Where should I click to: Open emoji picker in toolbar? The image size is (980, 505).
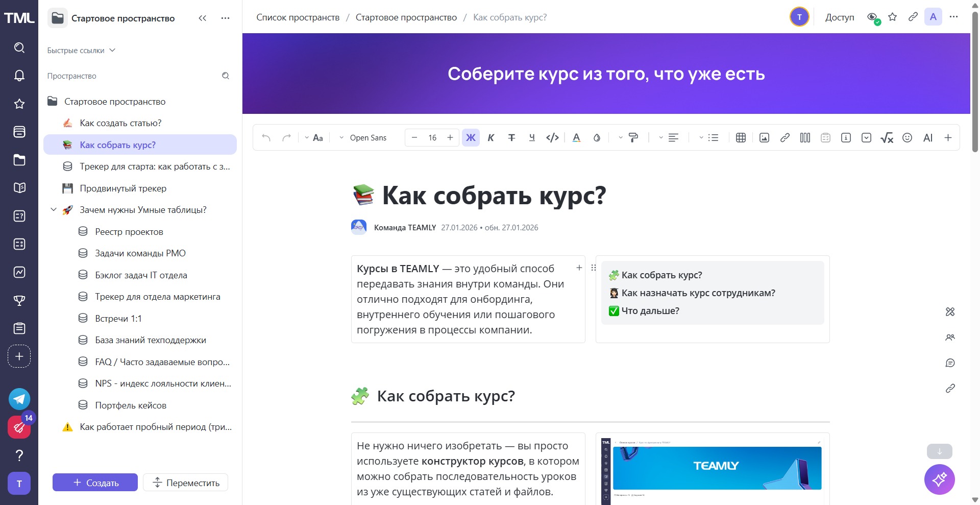907,137
